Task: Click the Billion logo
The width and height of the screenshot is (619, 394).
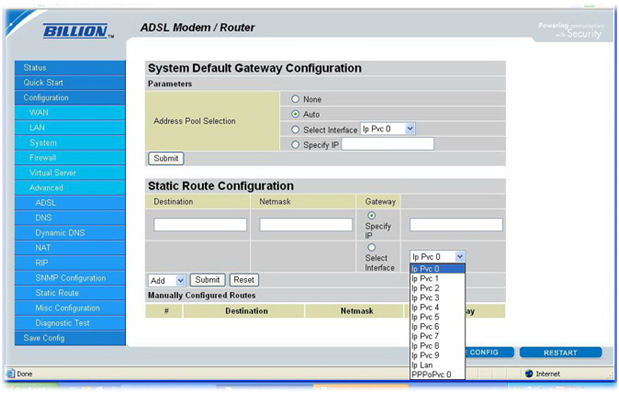Action: pyautogui.click(x=78, y=31)
